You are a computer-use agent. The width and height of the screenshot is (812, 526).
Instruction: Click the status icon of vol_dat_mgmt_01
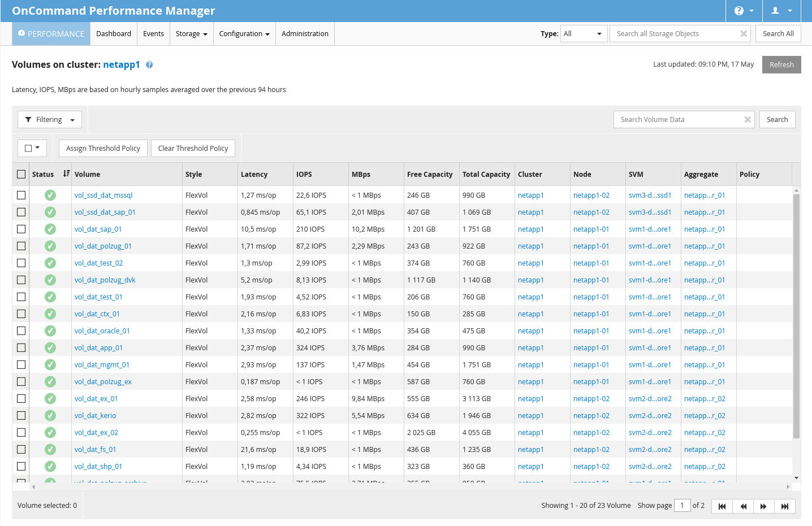[50, 364]
